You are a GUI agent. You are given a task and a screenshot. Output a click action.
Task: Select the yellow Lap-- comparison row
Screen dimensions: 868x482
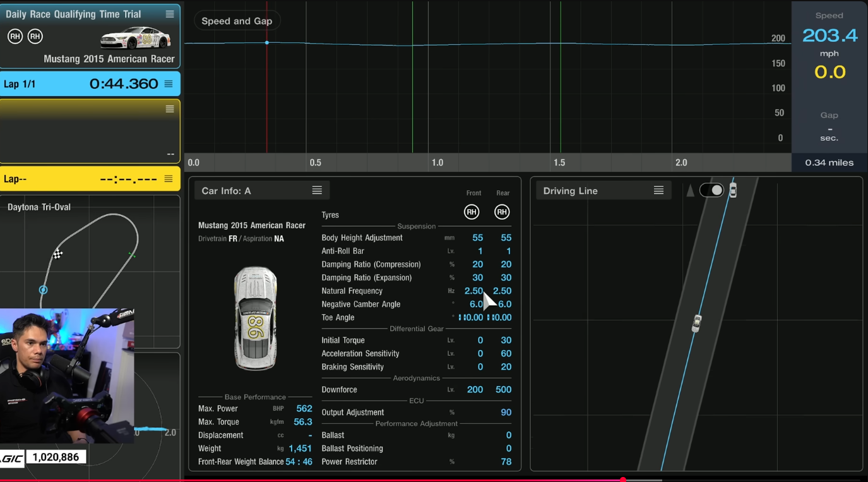90,179
